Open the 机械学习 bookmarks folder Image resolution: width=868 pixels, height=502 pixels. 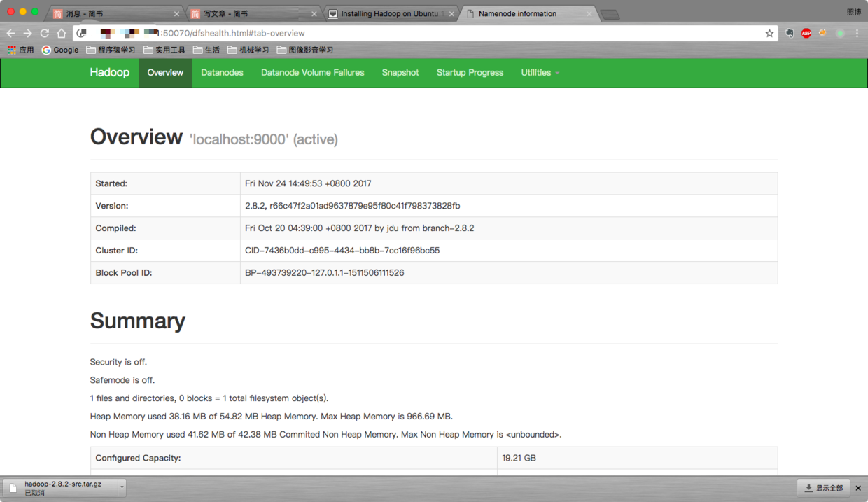click(x=248, y=50)
